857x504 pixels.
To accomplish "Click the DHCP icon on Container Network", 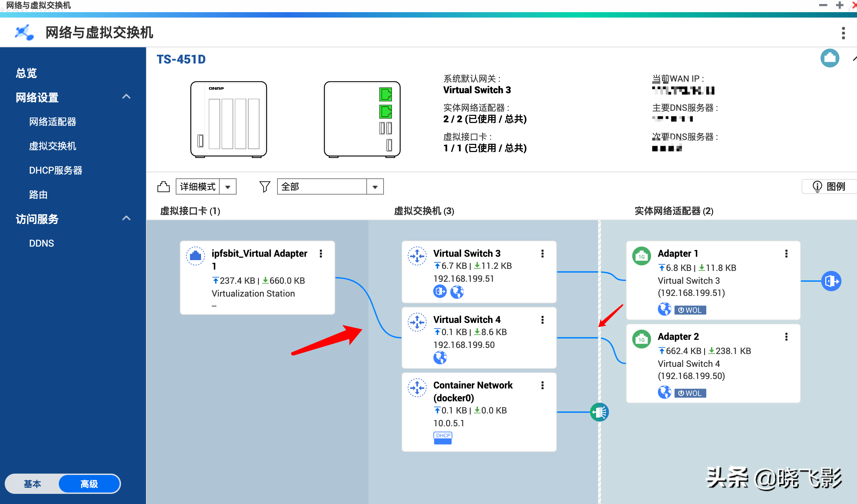I will 442,438.
